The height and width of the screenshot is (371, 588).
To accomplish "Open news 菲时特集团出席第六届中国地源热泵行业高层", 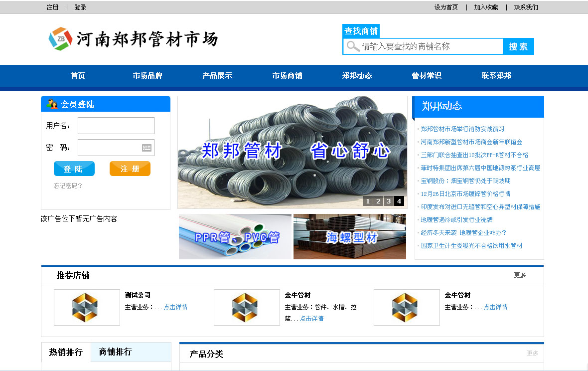I will coord(480,168).
